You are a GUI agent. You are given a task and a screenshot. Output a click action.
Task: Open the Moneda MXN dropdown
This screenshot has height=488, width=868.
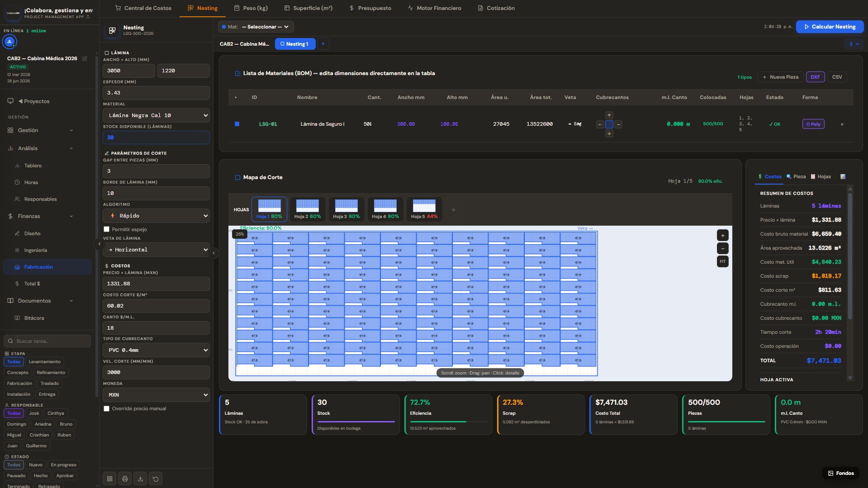[x=156, y=395]
